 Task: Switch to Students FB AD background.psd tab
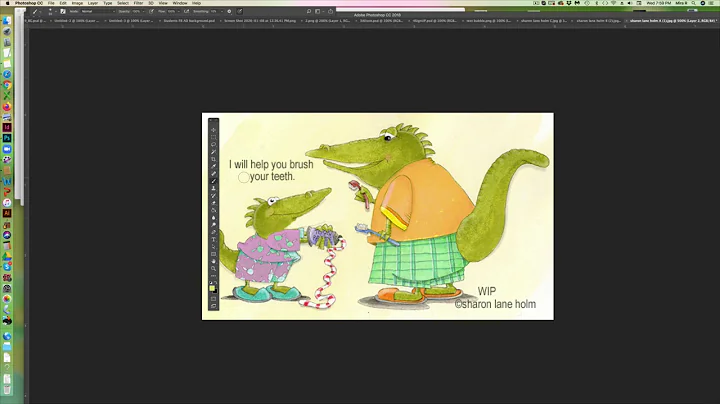(x=189, y=21)
